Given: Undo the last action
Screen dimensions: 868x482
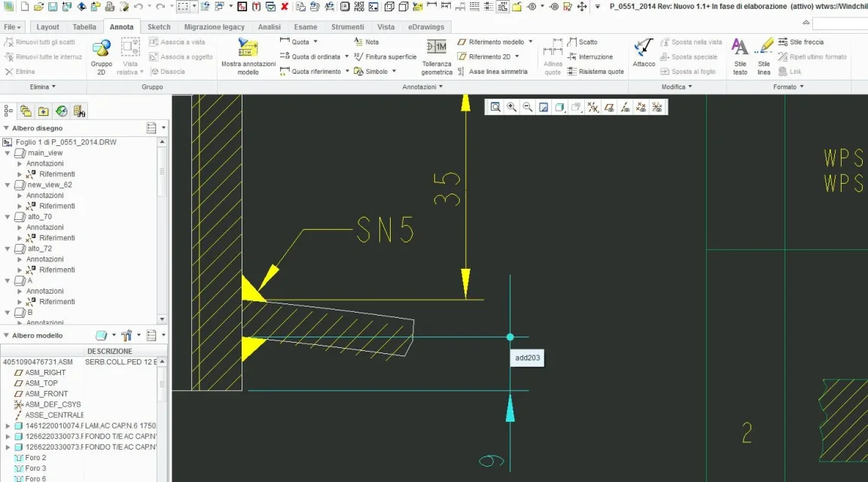Looking at the screenshot, I should coord(138,7).
